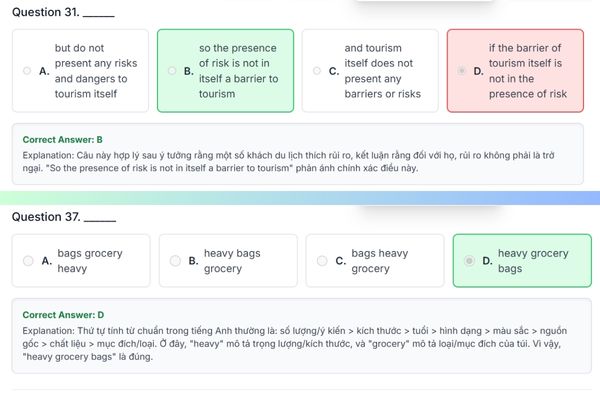Choose radio button B in Question 37
600x400 pixels.
(174, 261)
